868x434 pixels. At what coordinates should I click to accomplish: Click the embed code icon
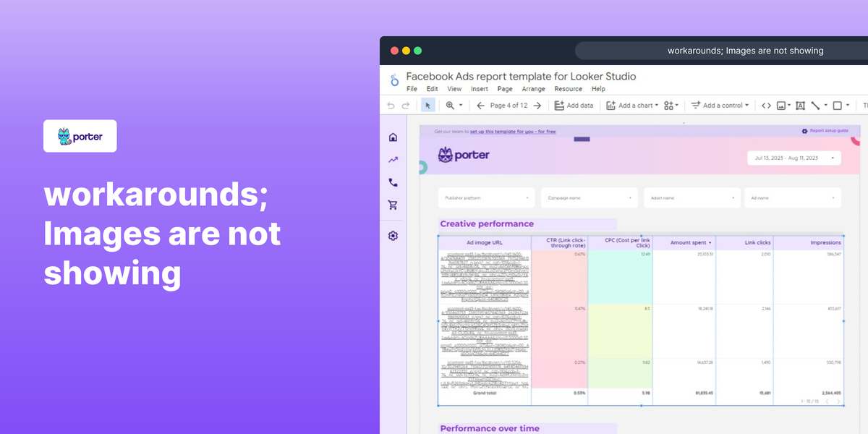coord(766,105)
